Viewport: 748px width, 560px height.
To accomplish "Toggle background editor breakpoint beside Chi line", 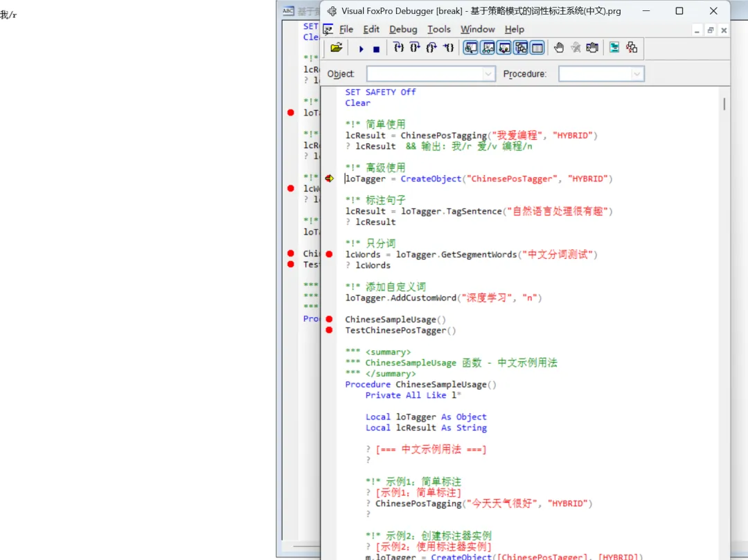I will pyautogui.click(x=290, y=253).
